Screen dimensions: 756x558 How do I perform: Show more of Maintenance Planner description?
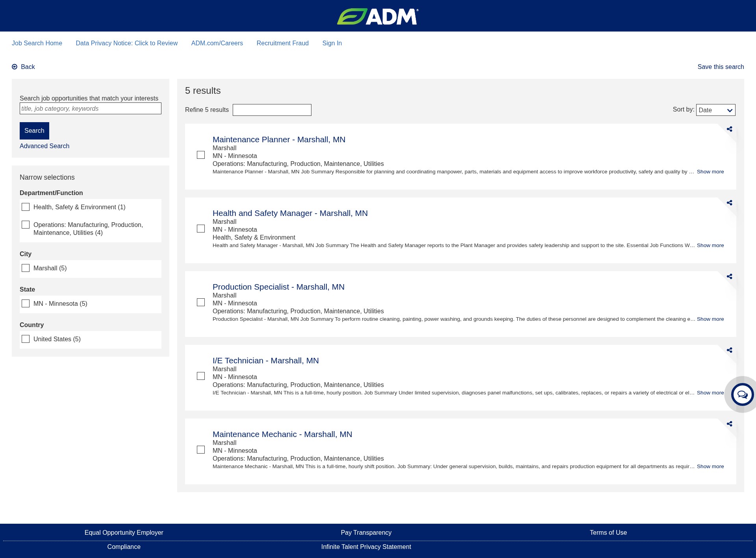[x=710, y=172]
